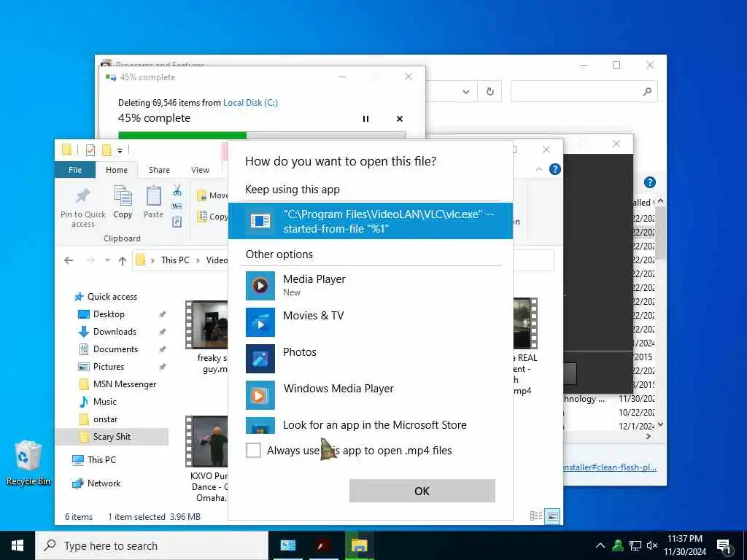The height and width of the screenshot is (560, 747).
Task: Expand breadcrumb chevron after This PC
Action: point(198,260)
